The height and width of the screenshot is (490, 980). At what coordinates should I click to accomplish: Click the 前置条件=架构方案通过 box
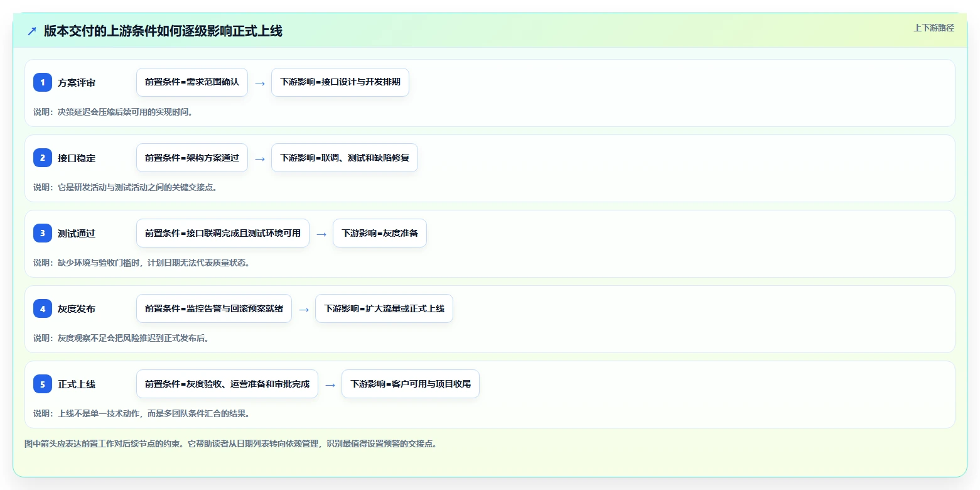pyautogui.click(x=192, y=158)
